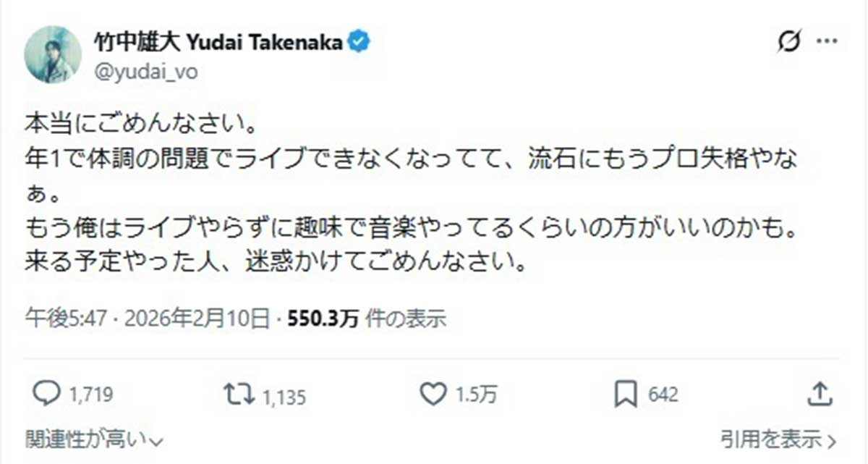Repost this tweet using the retweet icon
This screenshot has width=868, height=464.
(x=239, y=394)
